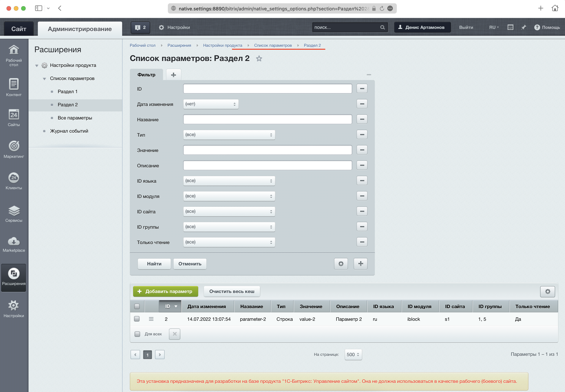Click the Marketplace sidebar icon
Image resolution: width=565 pixels, height=392 pixels.
tap(14, 243)
